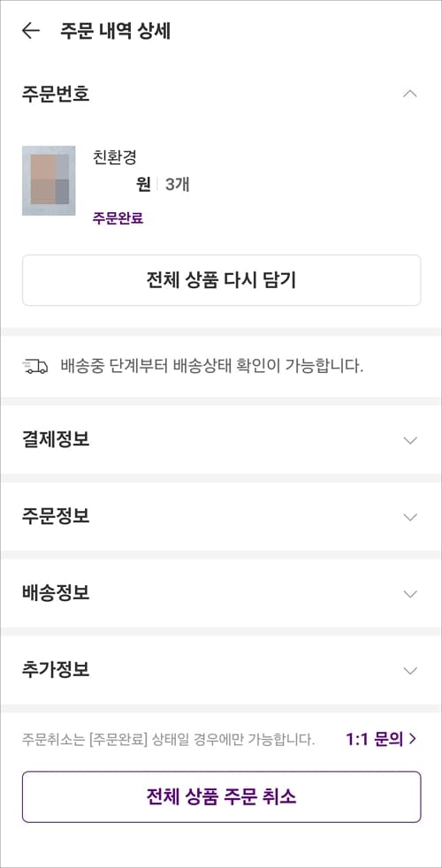
Task: Tap the 주문번호 header text
Action: tap(56, 94)
